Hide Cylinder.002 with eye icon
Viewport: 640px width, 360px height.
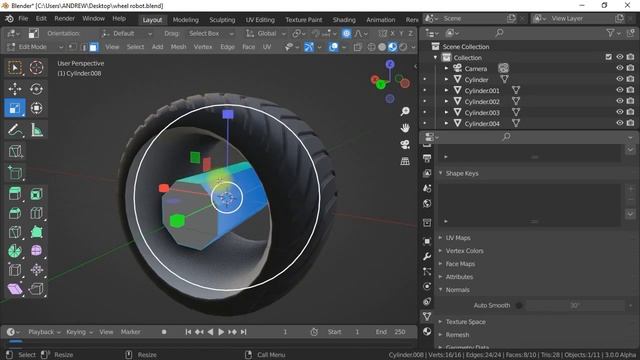coord(620,101)
